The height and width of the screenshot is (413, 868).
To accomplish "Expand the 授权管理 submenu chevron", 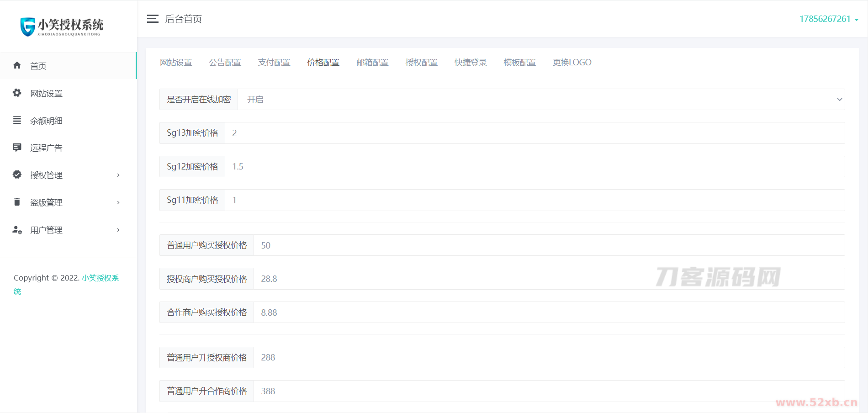I will [x=118, y=175].
